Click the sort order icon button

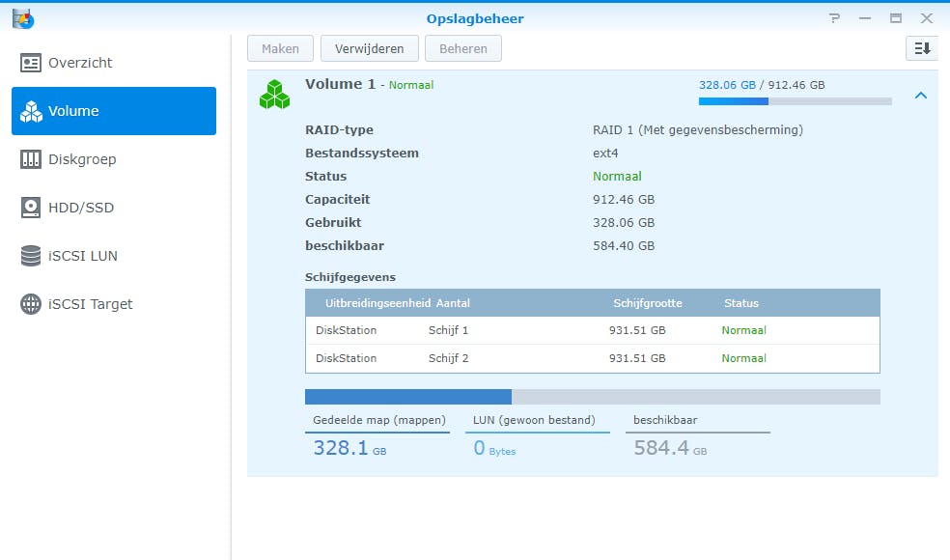coord(922,48)
